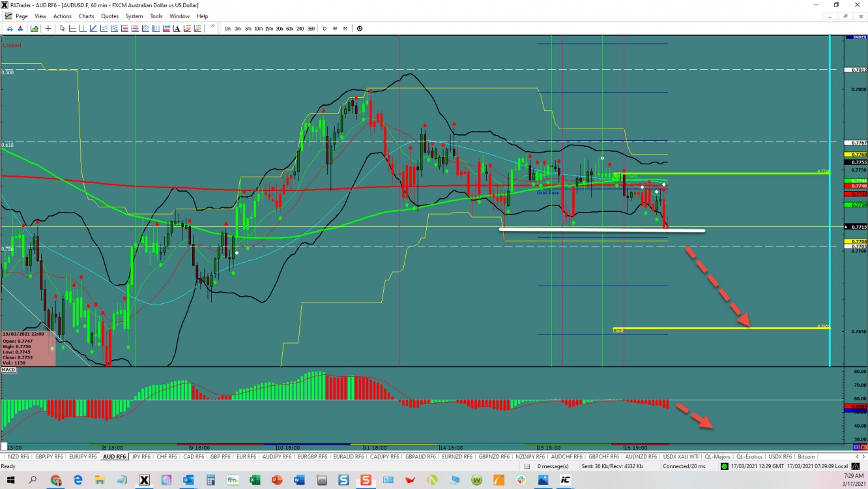The width and height of the screenshot is (868, 489).
Task: Select the arrow pointer tool
Action: [x=63, y=29]
